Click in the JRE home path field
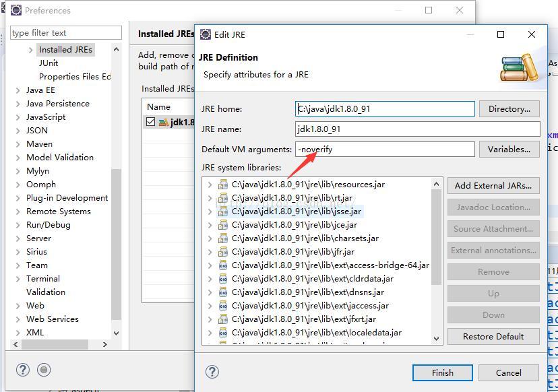Screen dimensions: 558x392 pyautogui.click(x=385, y=109)
